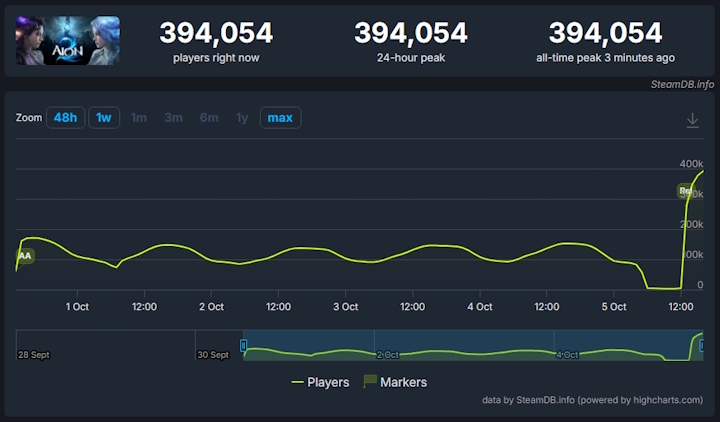Grab left navigator range handle
Image resolution: width=720 pixels, height=422 pixels.
243,345
